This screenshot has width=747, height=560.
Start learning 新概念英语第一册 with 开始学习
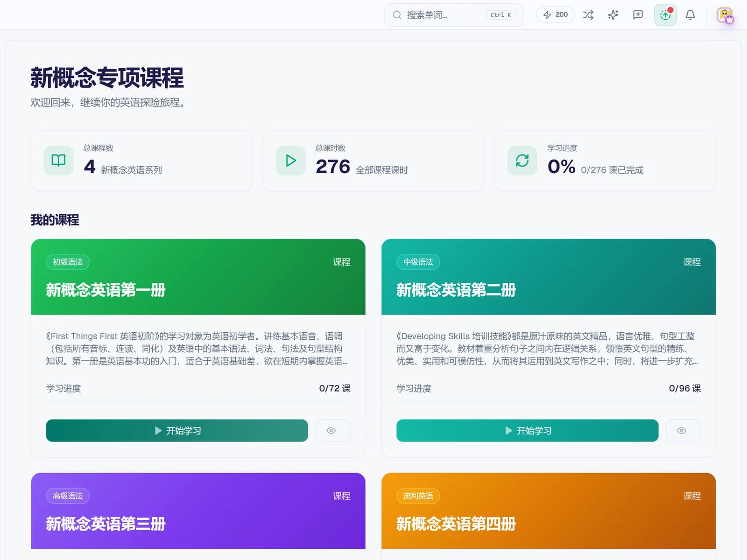177,430
